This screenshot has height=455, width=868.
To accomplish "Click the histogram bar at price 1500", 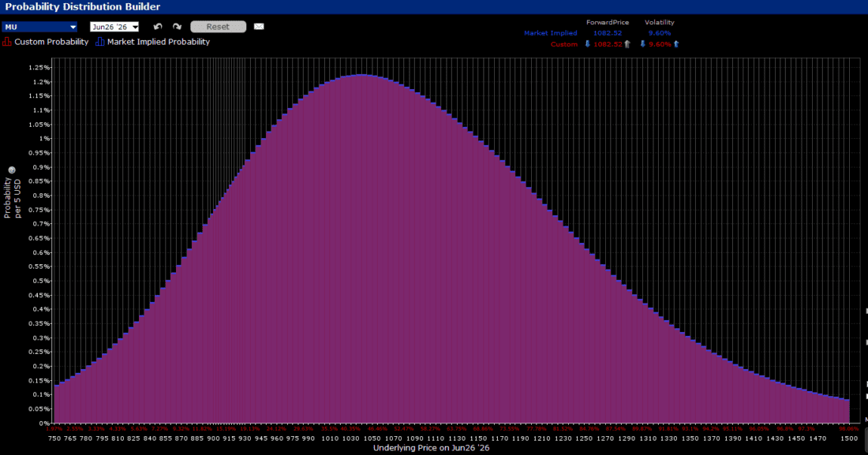I will pyautogui.click(x=847, y=412).
